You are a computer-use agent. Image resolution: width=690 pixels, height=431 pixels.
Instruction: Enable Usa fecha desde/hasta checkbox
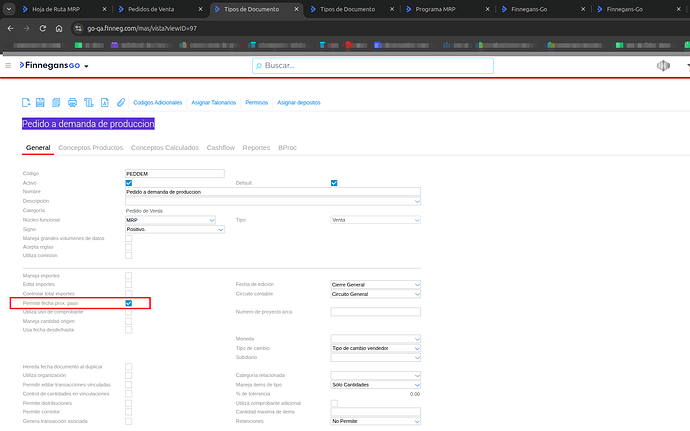point(128,330)
